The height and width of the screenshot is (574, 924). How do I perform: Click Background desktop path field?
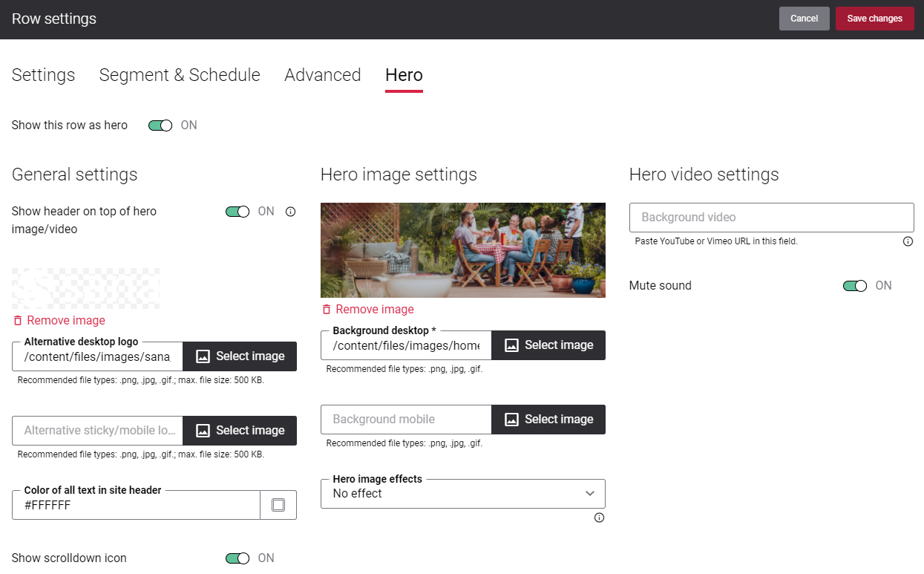406,345
